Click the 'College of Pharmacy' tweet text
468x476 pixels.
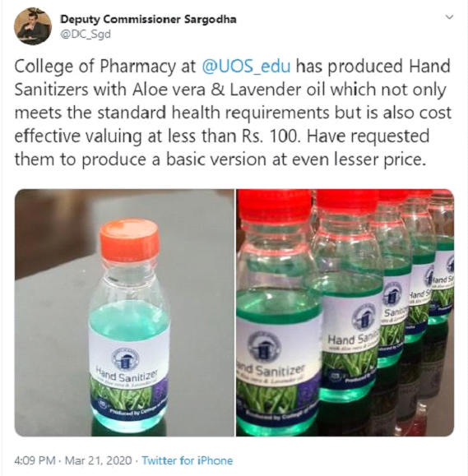pos(95,66)
